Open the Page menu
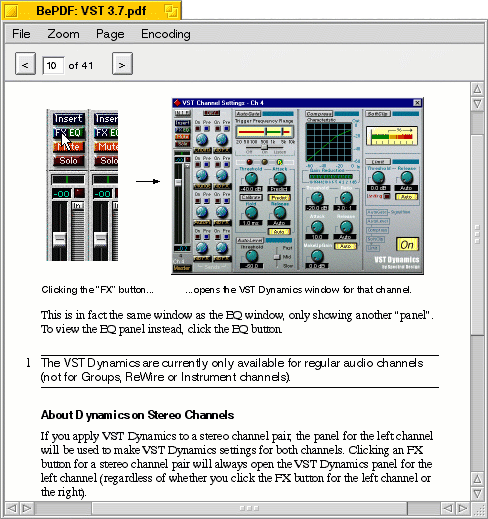 point(110,34)
